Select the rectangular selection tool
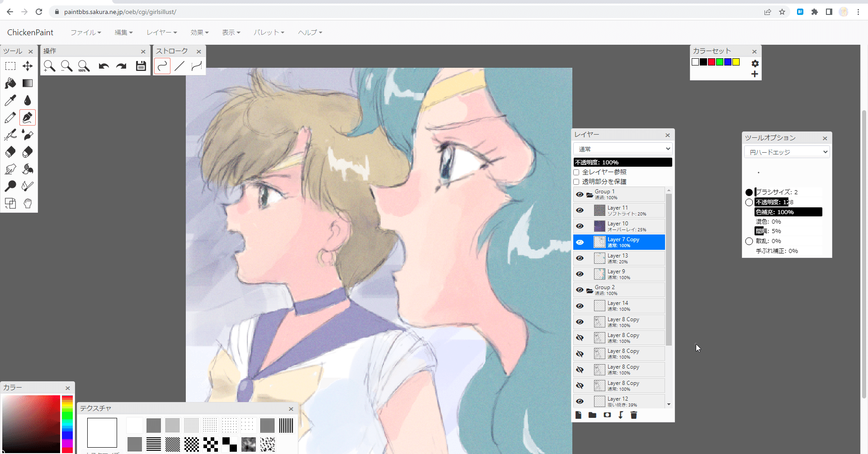This screenshot has width=868, height=454. click(10, 66)
